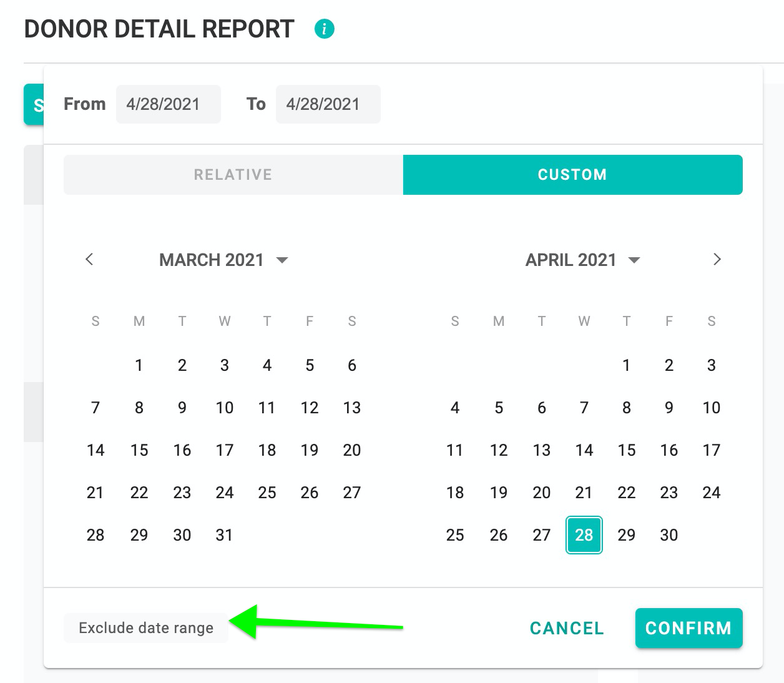Switch to the Relative date range tab
This screenshot has height=683, width=784.
[x=232, y=175]
